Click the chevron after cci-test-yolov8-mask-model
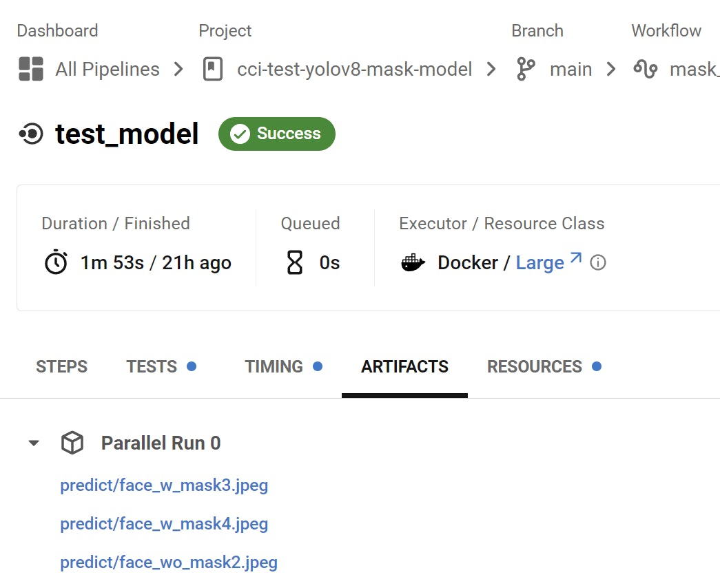The width and height of the screenshot is (720, 588). [491, 69]
